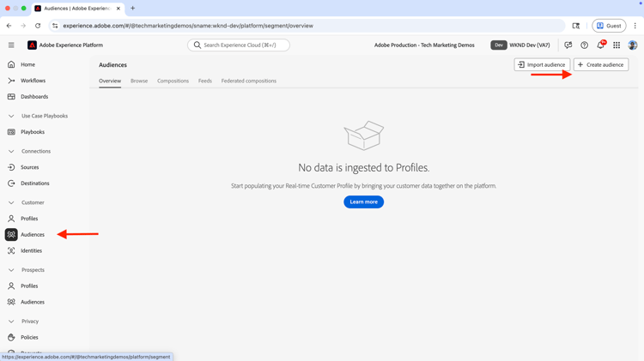Screen dimensions: 644x361
Task: Select the Audiences browser tab
Action: (x=78, y=9)
